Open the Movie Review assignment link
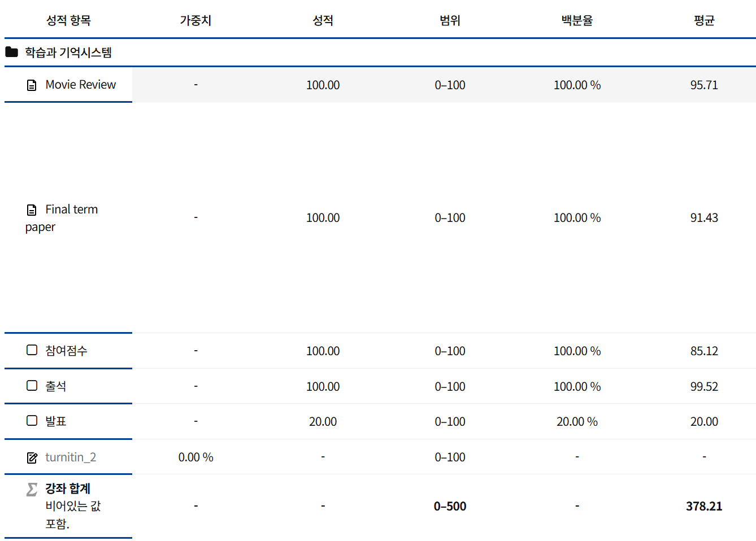This screenshot has width=756, height=541. click(81, 85)
